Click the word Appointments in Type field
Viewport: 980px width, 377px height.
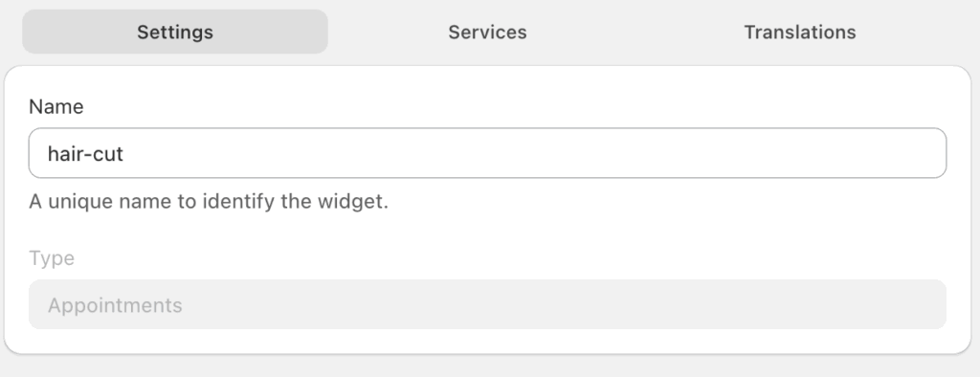point(115,306)
